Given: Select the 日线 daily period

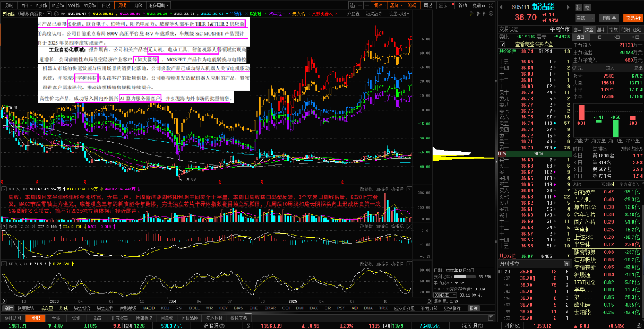Looking at the screenshot, I should (x=105, y=6).
